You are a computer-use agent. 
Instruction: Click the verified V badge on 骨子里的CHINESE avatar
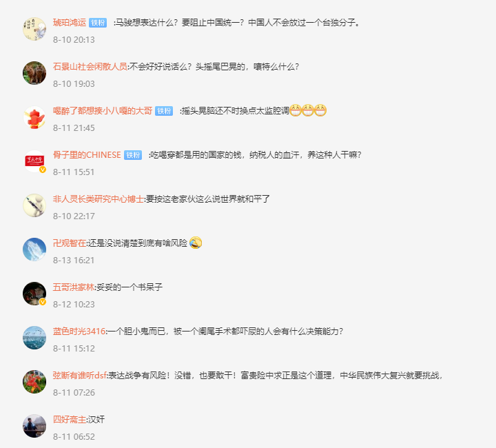(43, 170)
